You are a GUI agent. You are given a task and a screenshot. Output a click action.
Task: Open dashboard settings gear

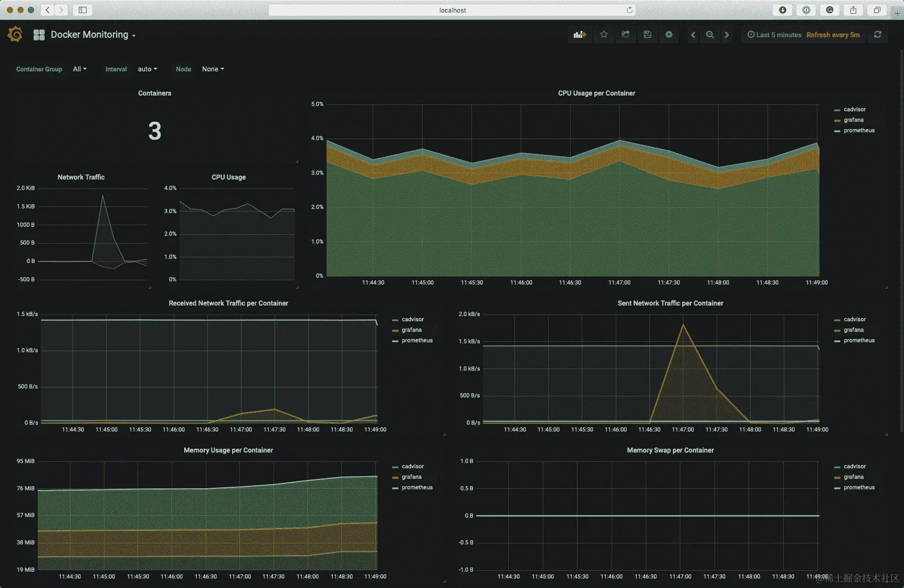(669, 35)
